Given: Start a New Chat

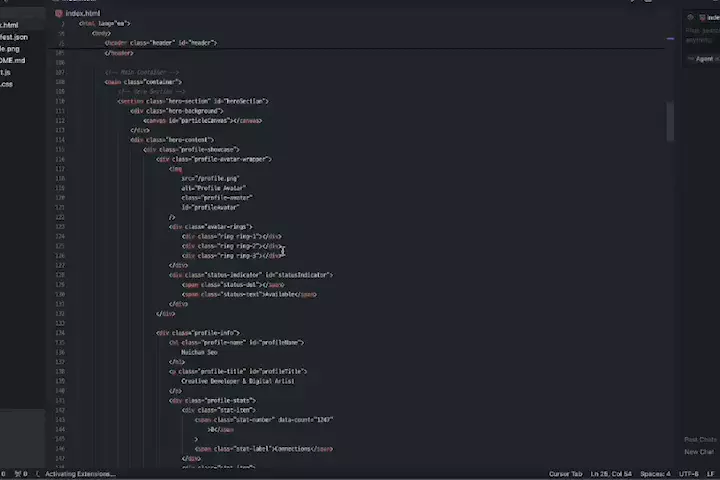Looking at the screenshot, I should [x=699, y=452].
